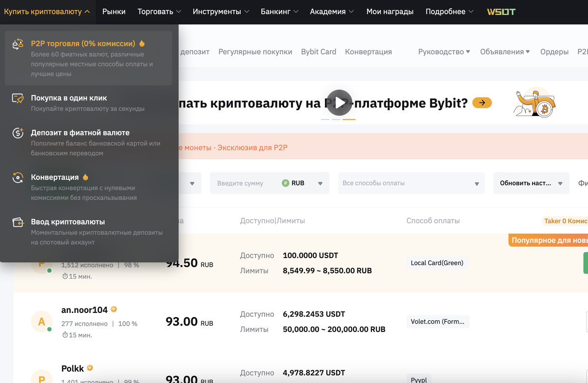Click the Популярное для новичков label

tap(548, 240)
